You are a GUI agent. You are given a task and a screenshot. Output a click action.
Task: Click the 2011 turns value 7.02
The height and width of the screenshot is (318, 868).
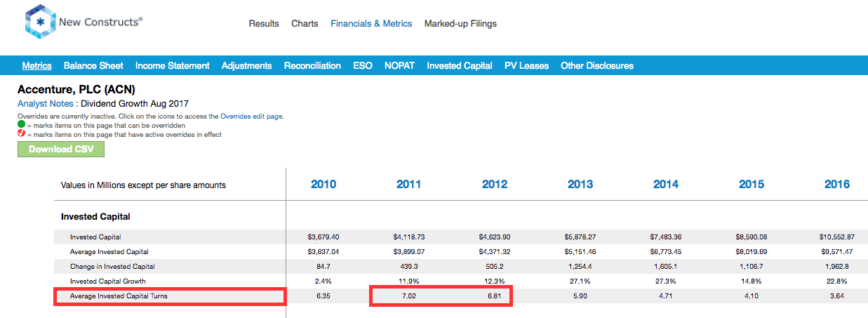[408, 296]
